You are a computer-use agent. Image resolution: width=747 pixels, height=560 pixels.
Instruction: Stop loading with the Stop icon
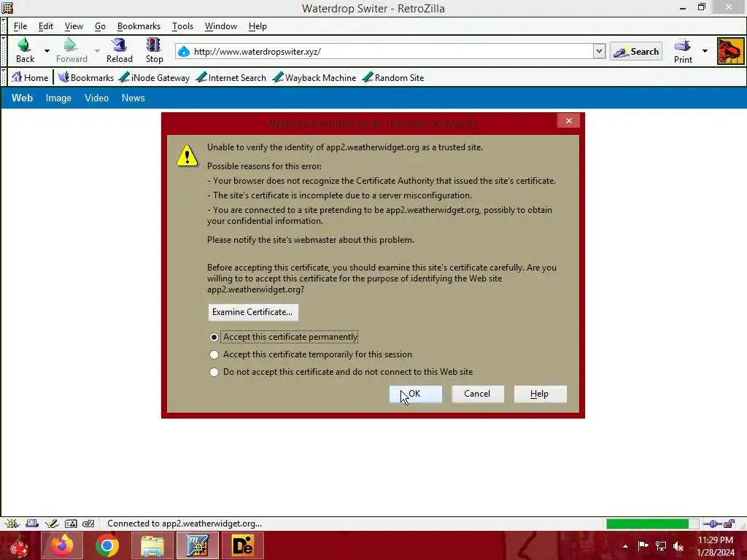(x=154, y=50)
